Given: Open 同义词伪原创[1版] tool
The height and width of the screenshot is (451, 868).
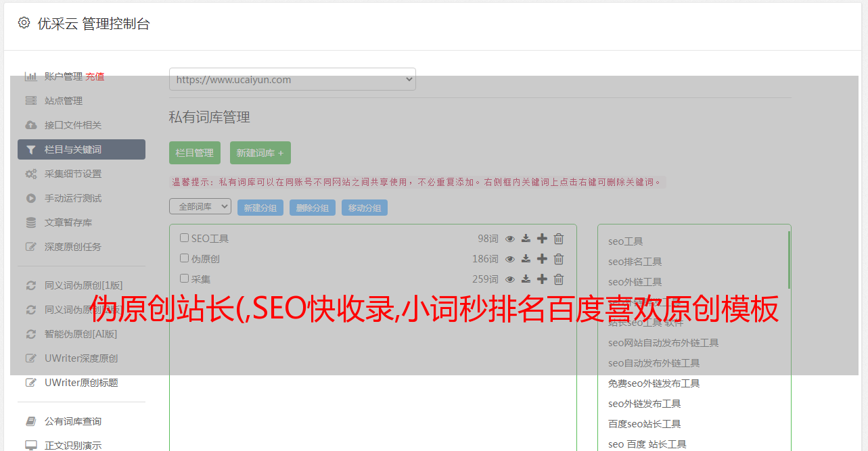Looking at the screenshot, I should [x=84, y=285].
